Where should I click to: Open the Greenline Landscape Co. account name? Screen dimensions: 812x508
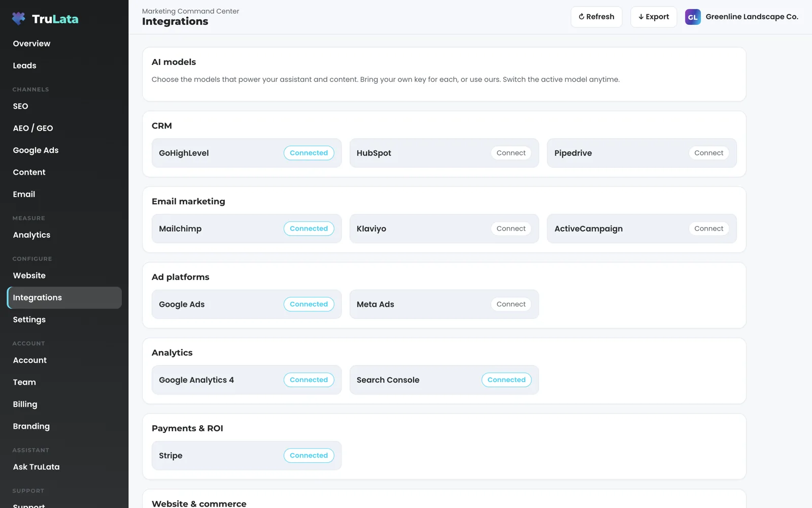pyautogui.click(x=752, y=17)
